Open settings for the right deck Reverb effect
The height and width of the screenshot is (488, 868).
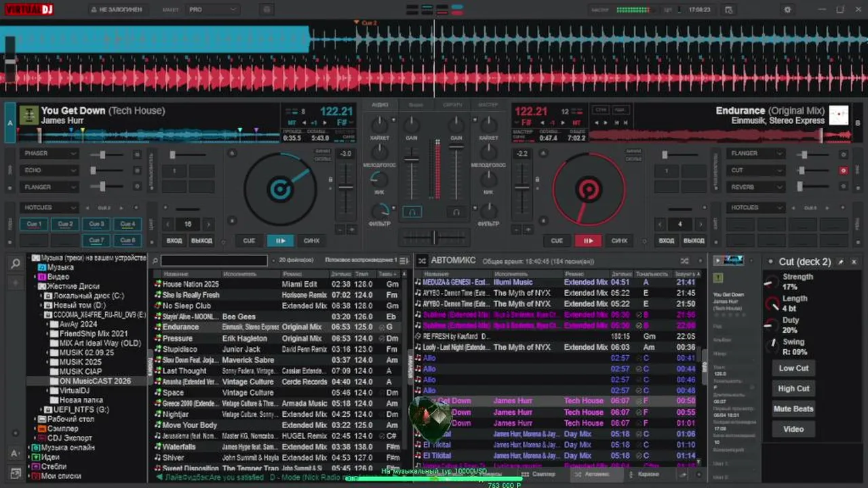(844, 187)
